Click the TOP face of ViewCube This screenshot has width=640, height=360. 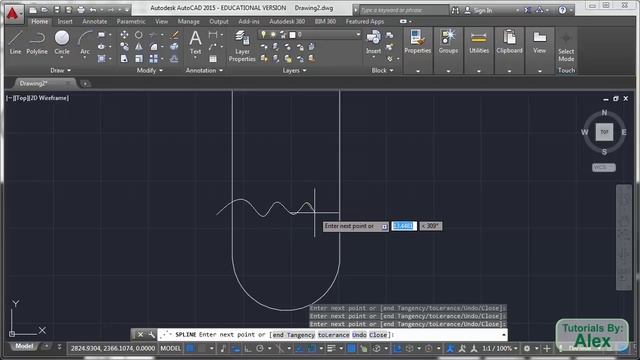[604, 132]
